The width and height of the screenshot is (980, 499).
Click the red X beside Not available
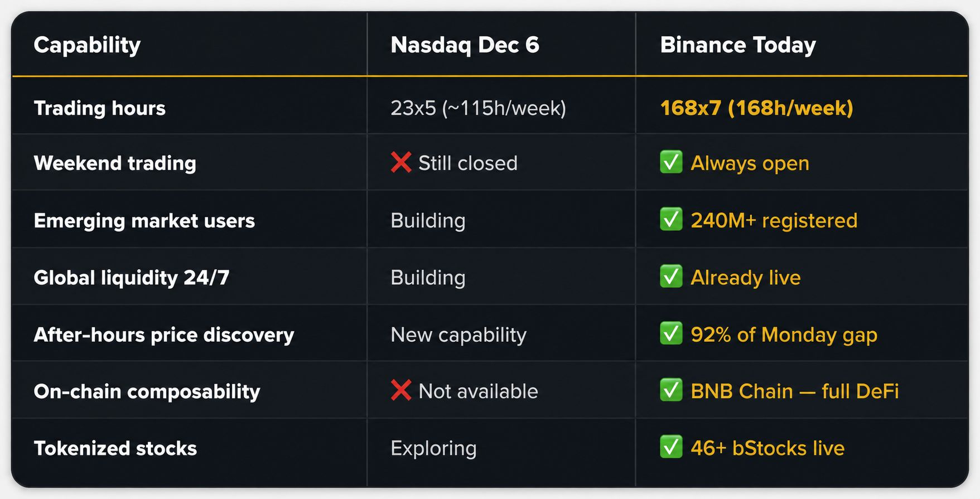401,390
